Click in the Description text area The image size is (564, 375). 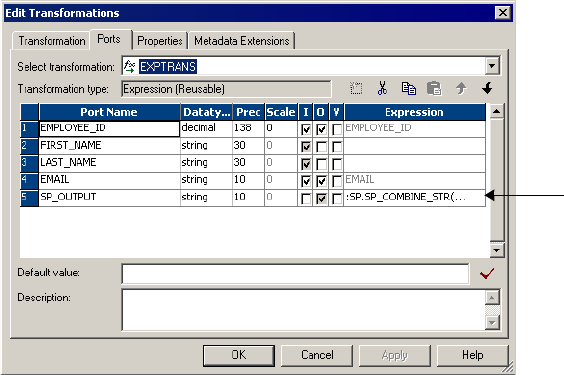click(x=304, y=310)
